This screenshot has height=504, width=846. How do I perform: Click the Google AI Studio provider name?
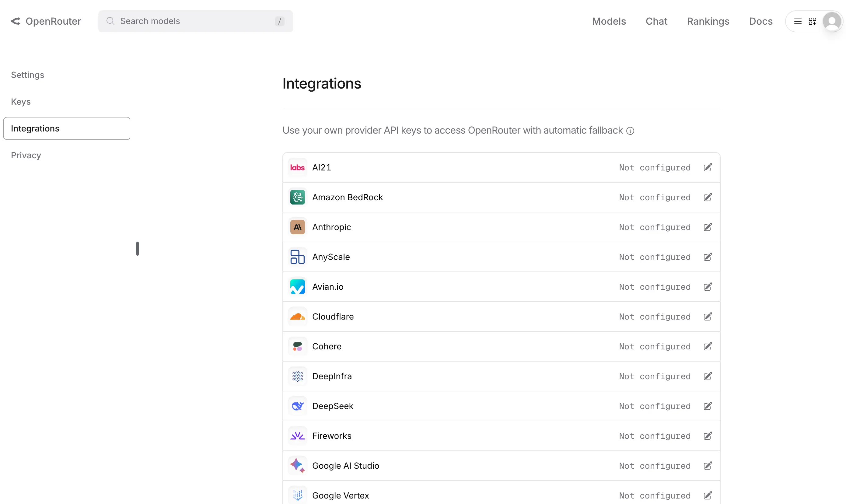tap(346, 466)
